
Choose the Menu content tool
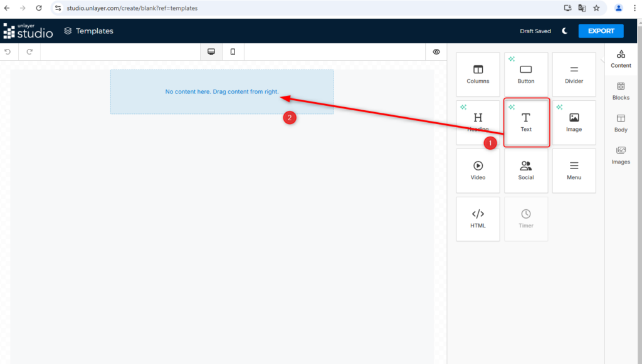click(x=574, y=170)
